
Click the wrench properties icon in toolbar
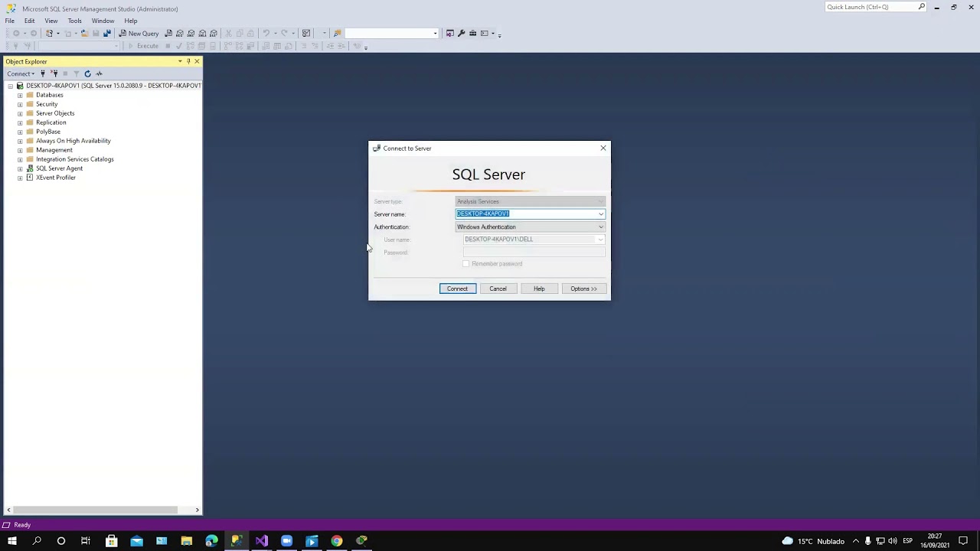tap(461, 34)
